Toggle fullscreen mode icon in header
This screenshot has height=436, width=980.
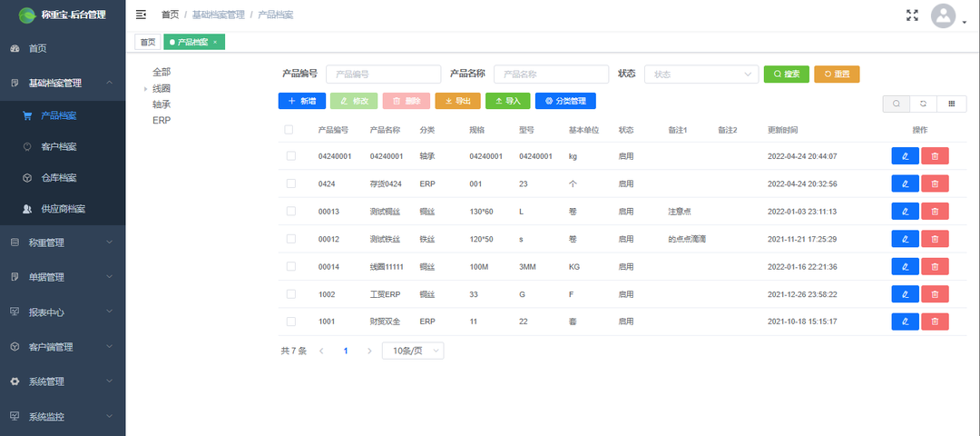click(x=912, y=15)
